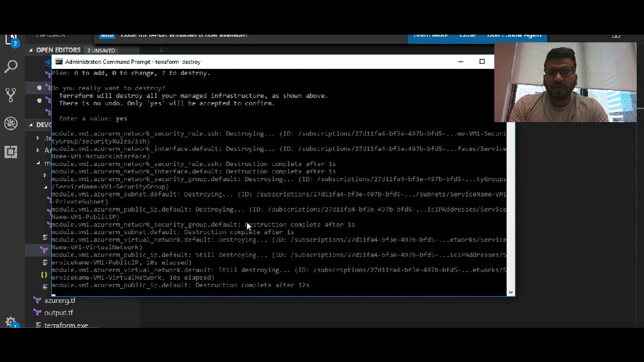Image resolution: width=644 pixels, height=362 pixels.
Task: Collapse the OPEN EDITORS section
Action: click(x=31, y=50)
